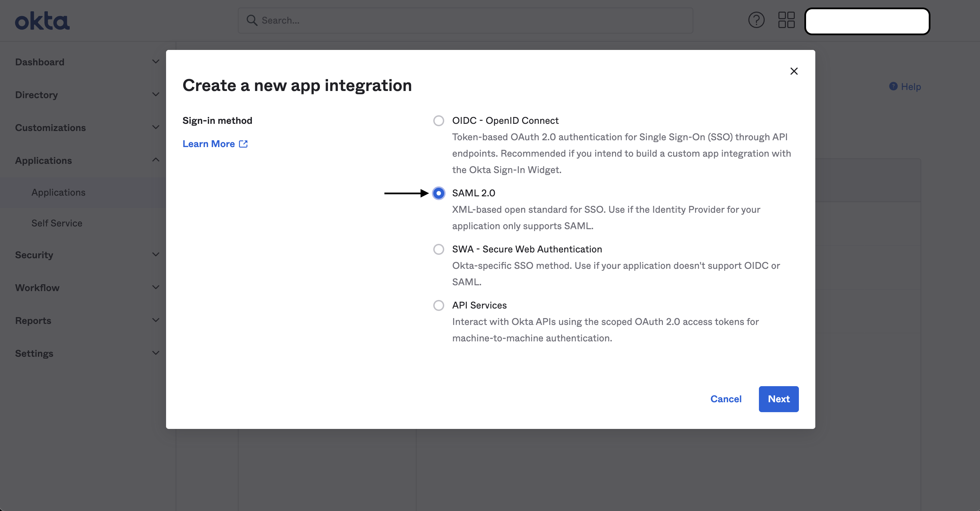Open Dashboard in the sidebar

coord(40,62)
